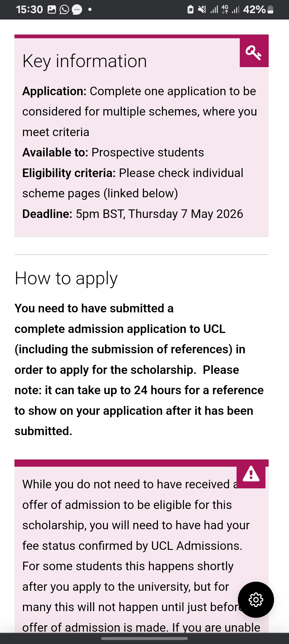Tap the chat bubble notification icon
Image resolution: width=289 pixels, height=644 pixels.
click(x=77, y=10)
